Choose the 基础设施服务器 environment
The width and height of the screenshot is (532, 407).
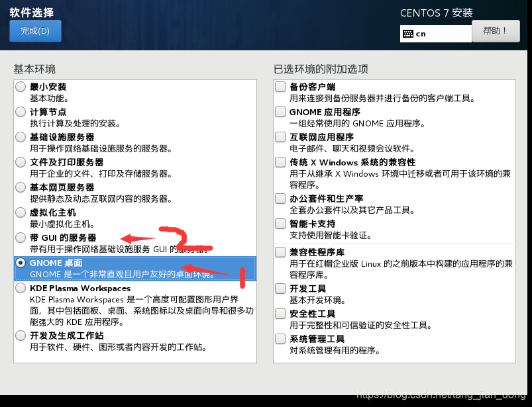21,137
